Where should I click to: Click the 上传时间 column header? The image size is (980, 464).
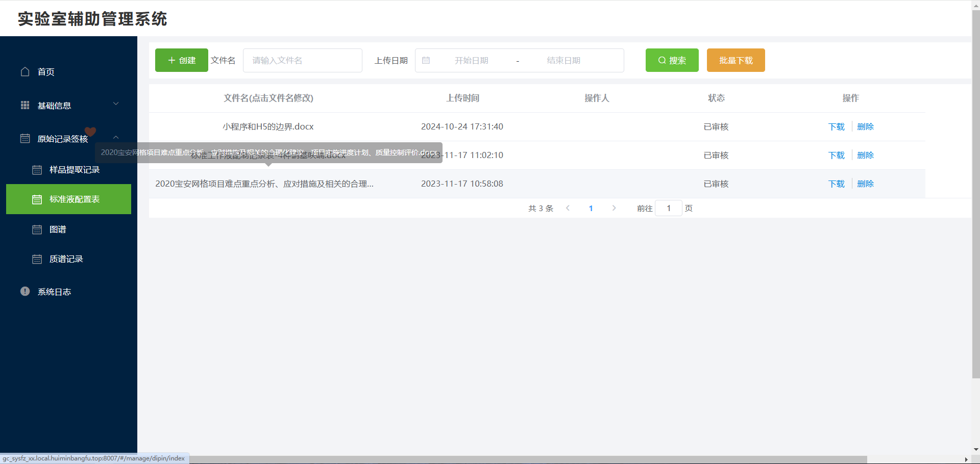click(463, 98)
